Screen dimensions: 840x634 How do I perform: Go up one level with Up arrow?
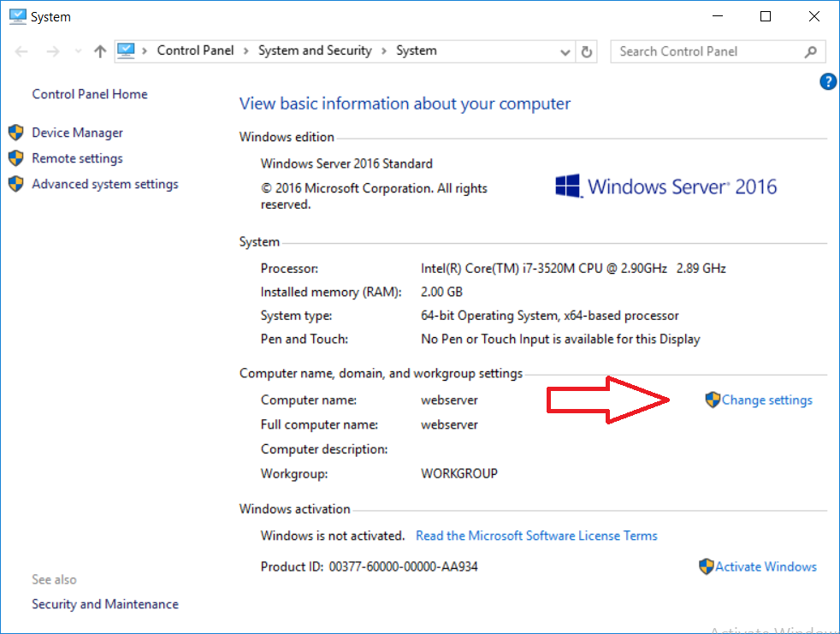point(100,51)
